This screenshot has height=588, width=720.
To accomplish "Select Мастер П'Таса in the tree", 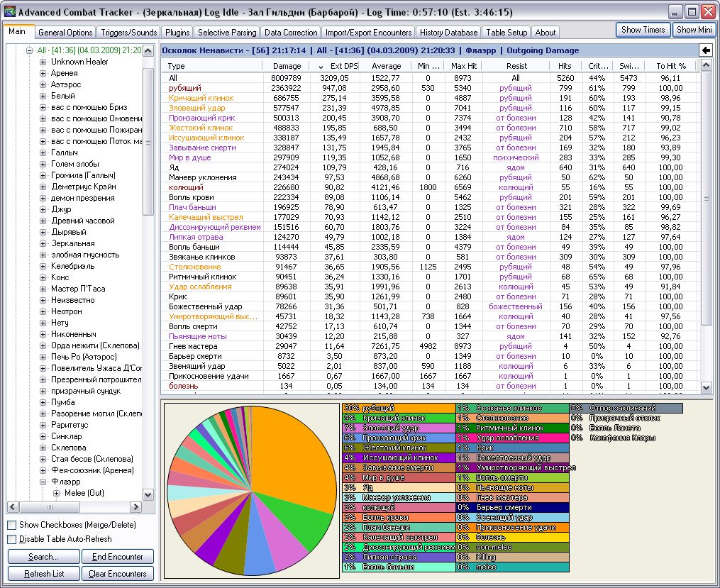I will pyautogui.click(x=78, y=289).
